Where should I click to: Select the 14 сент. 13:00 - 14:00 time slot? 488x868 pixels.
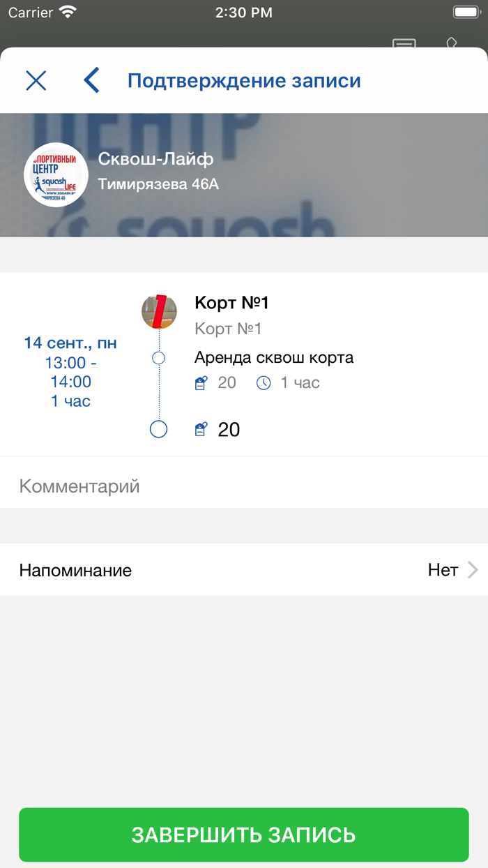(x=70, y=372)
